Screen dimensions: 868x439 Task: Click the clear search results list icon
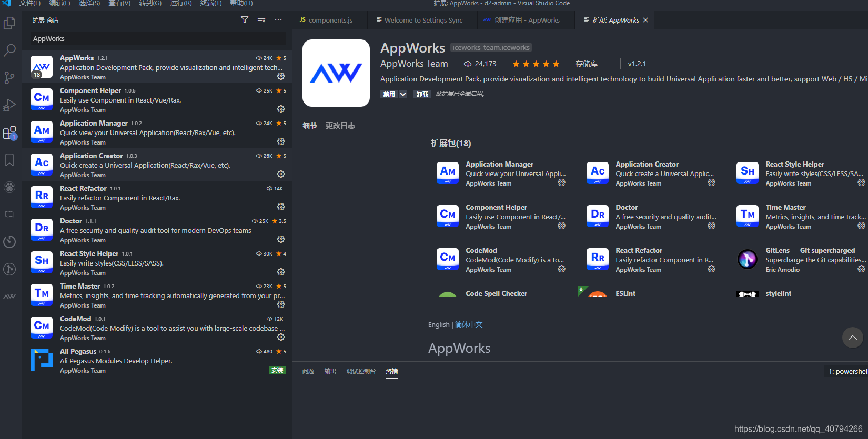click(261, 19)
